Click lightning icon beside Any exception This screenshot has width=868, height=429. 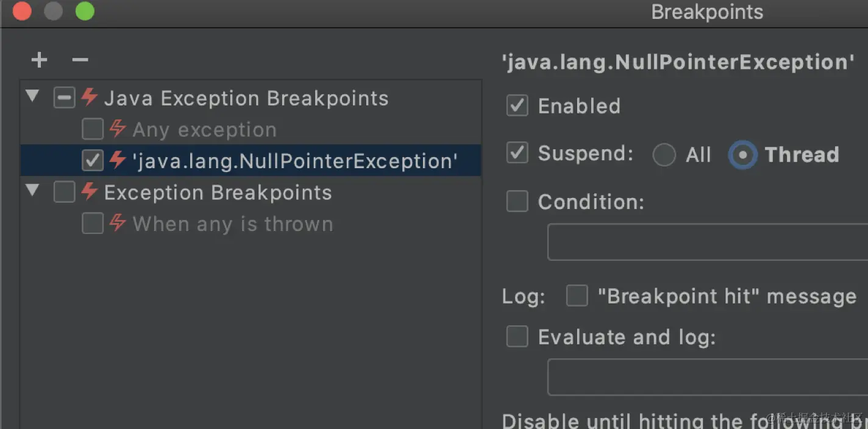pyautogui.click(x=117, y=129)
